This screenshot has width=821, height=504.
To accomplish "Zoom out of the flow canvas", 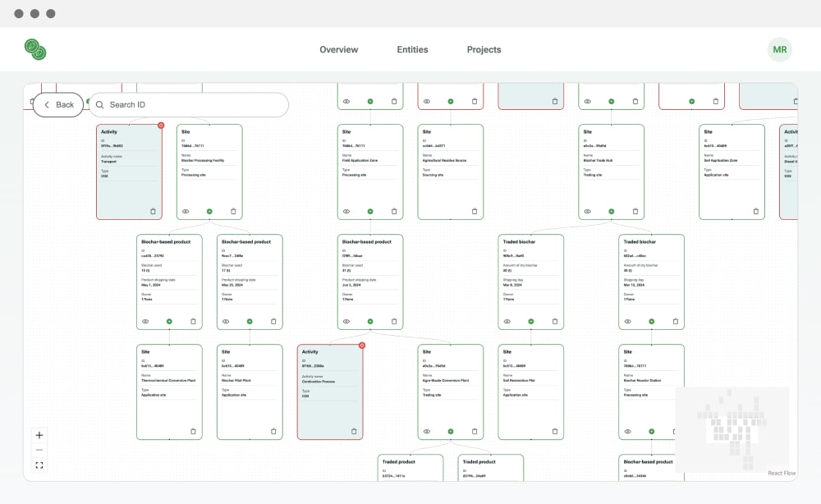I will 39,450.
